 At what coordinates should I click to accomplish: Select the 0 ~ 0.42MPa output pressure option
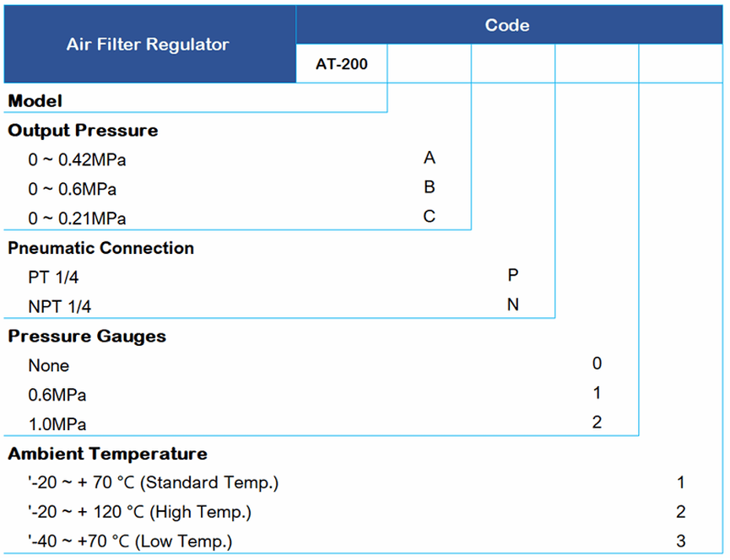tap(77, 159)
